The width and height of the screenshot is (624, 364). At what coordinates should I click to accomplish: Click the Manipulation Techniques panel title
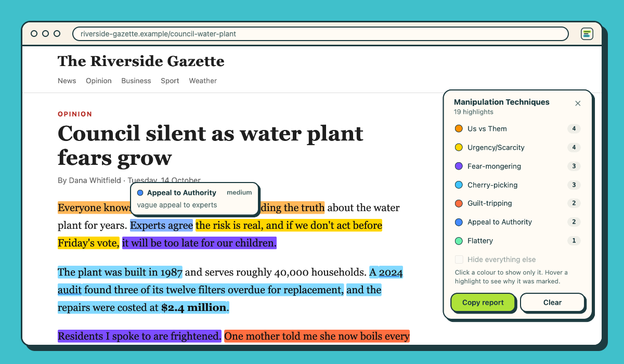point(502,102)
